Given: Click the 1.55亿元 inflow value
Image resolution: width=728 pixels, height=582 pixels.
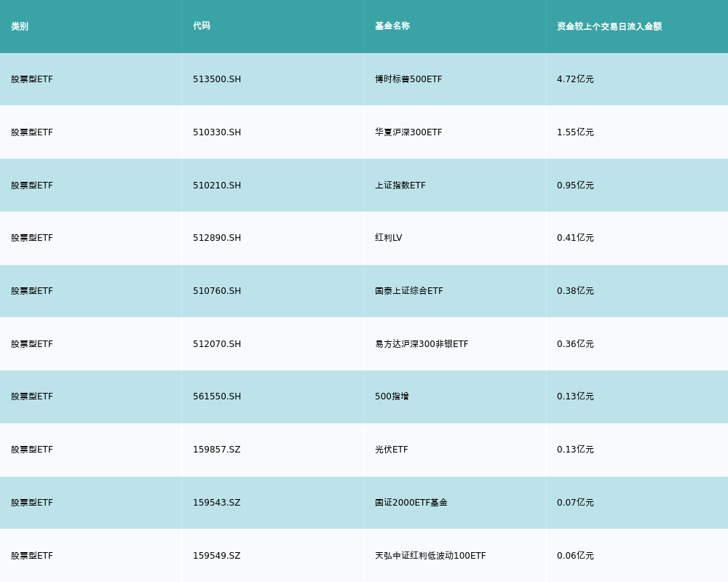Looking at the screenshot, I should (x=575, y=132).
